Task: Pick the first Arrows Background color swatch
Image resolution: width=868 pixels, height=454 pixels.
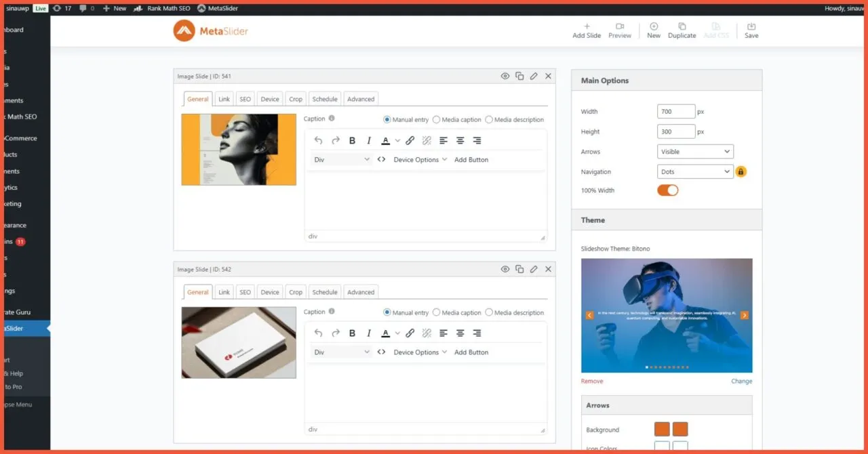Action: 662,430
